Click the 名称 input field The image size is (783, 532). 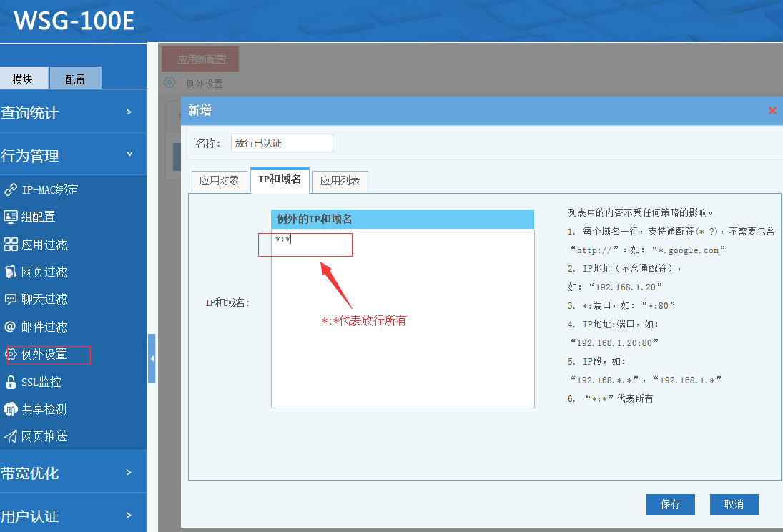(282, 143)
